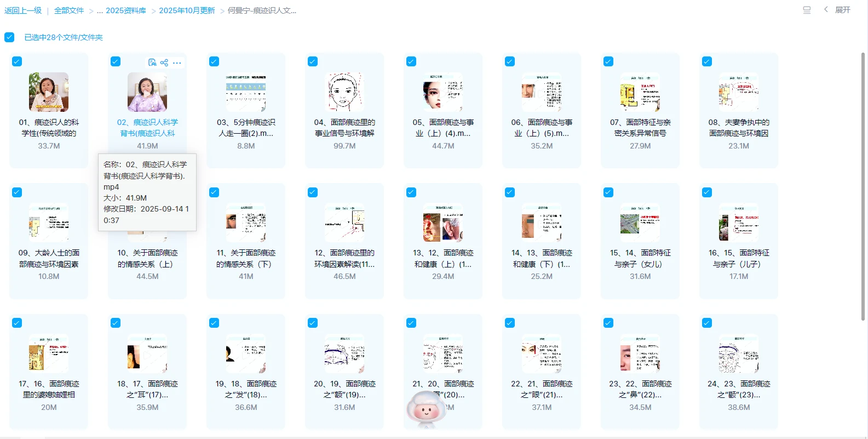Click the AI summary icon on file 02

coord(152,62)
